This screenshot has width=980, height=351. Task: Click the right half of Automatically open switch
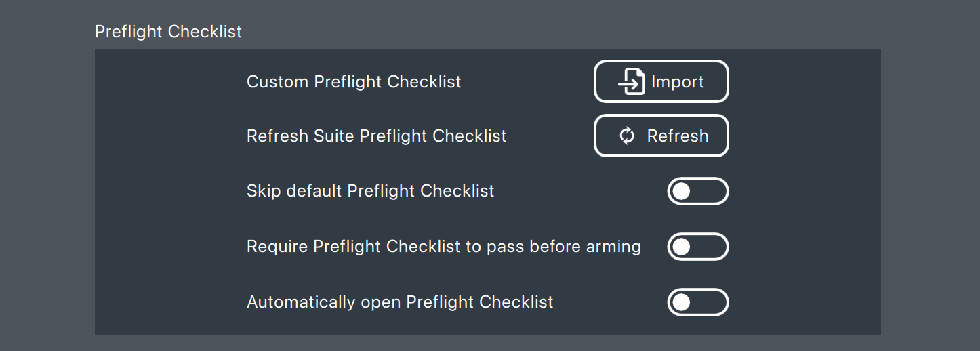tap(713, 302)
